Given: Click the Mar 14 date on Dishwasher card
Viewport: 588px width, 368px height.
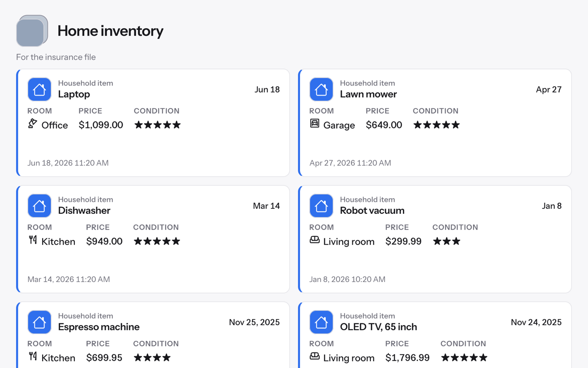Looking at the screenshot, I should pos(266,206).
